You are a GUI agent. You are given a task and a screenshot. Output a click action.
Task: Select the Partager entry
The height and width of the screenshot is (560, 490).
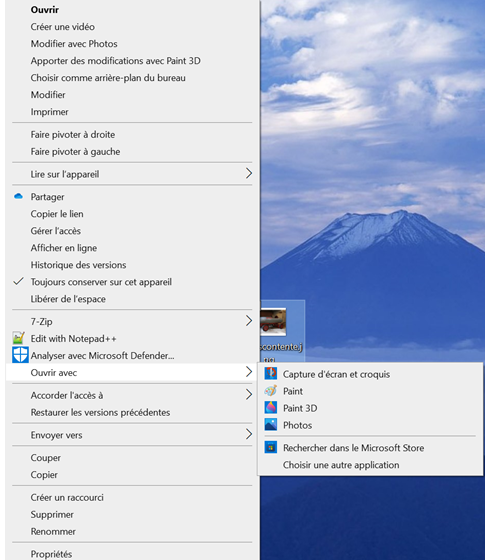[x=132, y=197]
